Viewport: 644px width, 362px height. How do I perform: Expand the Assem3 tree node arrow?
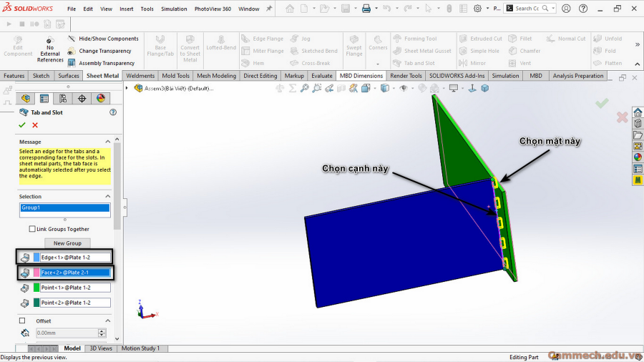click(127, 88)
